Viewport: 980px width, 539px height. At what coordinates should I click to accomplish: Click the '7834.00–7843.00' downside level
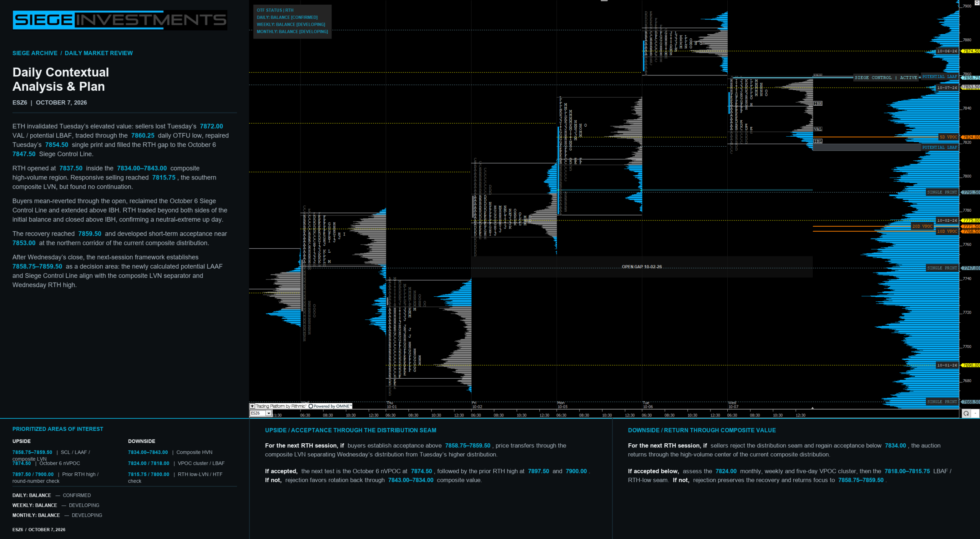148,452
